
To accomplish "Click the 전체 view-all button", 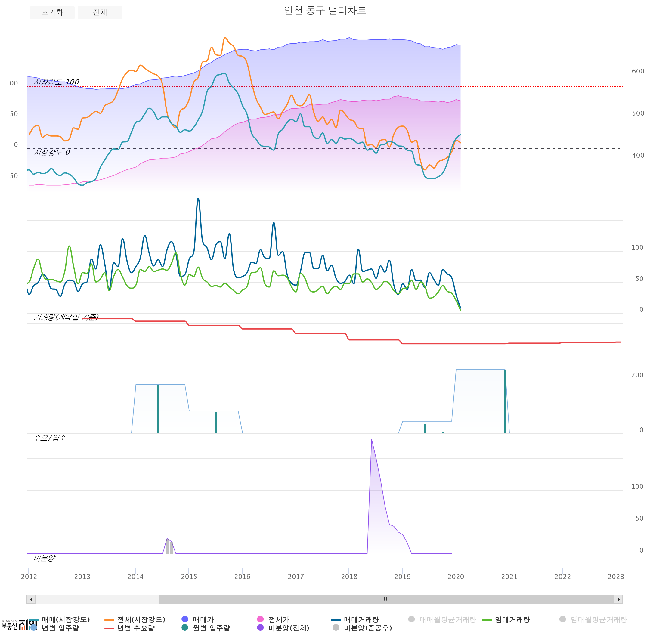I will tap(100, 12).
